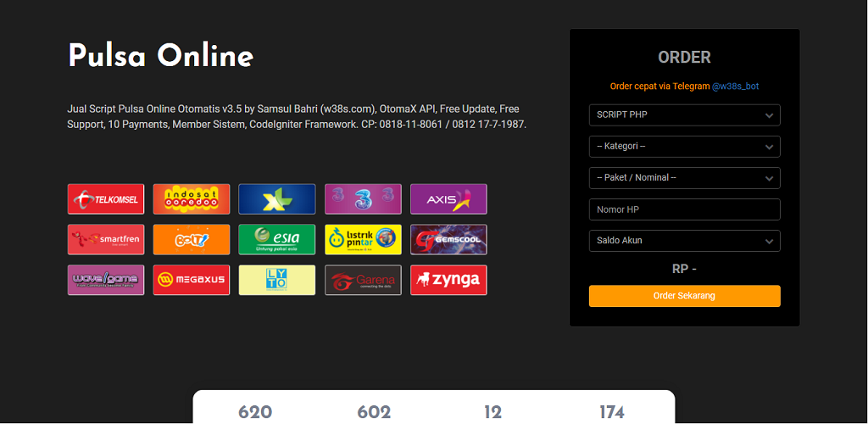Open the Paket / Nominal dropdown

point(685,178)
